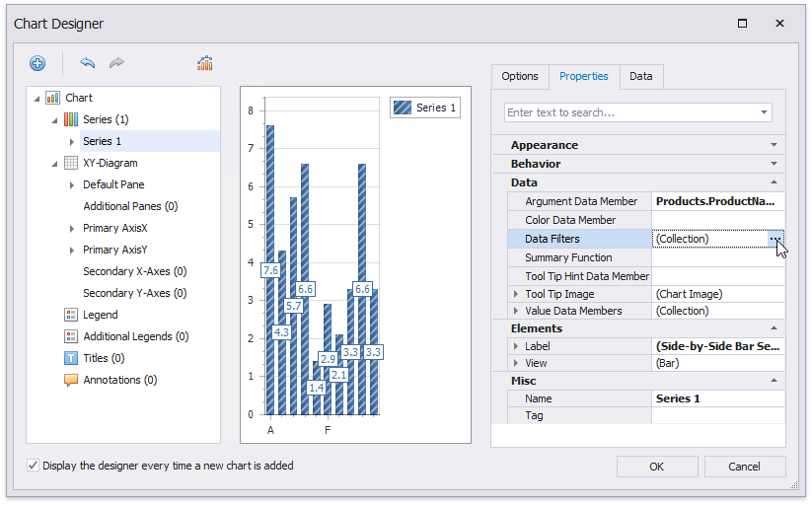Expand the Series 1 tree node
The height and width of the screenshot is (505, 812).
point(71,142)
